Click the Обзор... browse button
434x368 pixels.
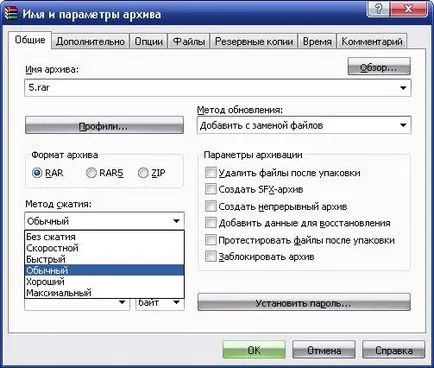[379, 67]
